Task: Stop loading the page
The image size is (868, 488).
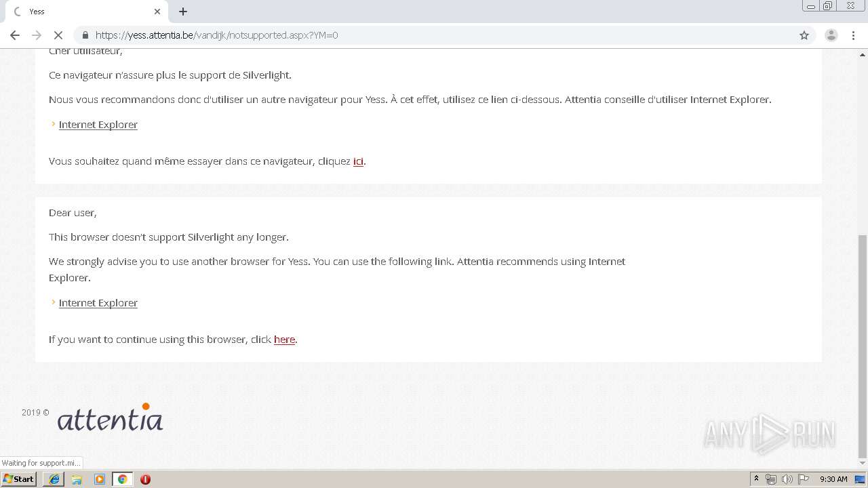Action: point(58,35)
